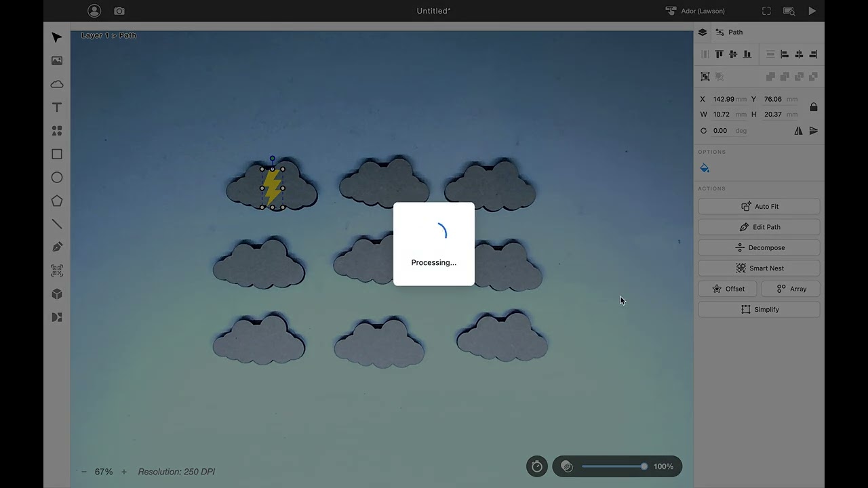Flip the path vertically
Image resolution: width=868 pixels, height=488 pixels.
[x=814, y=131]
